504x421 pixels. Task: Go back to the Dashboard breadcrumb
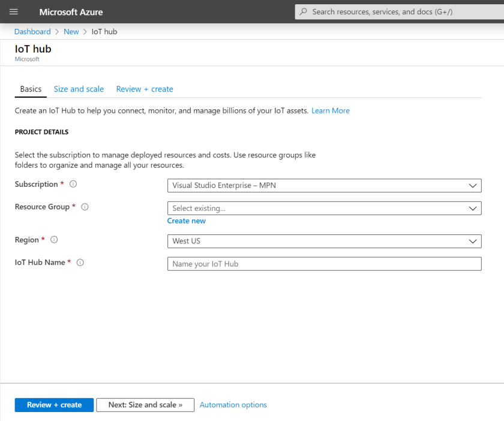(x=32, y=31)
